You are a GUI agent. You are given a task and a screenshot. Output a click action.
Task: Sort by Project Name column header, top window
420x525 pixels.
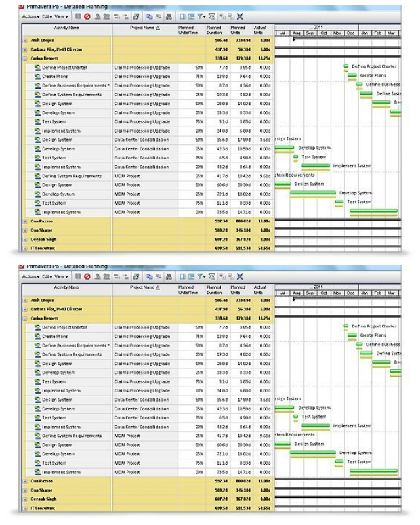click(145, 30)
